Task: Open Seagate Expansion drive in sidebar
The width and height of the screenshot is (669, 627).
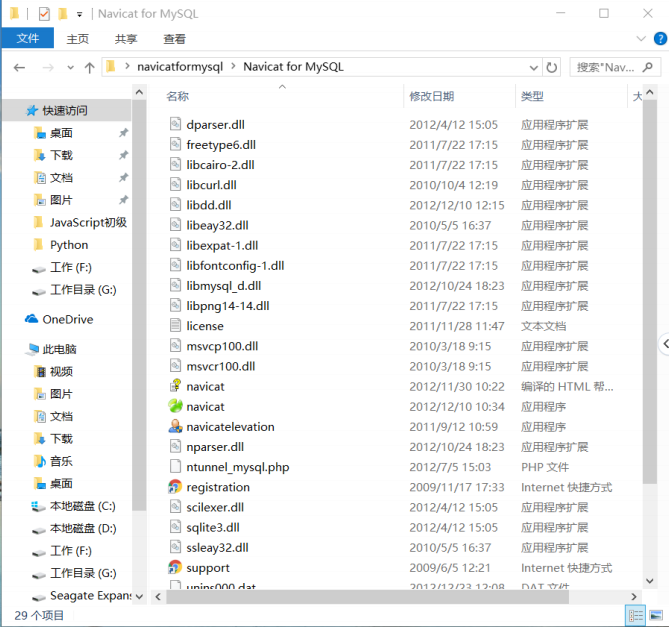Action: (82, 595)
